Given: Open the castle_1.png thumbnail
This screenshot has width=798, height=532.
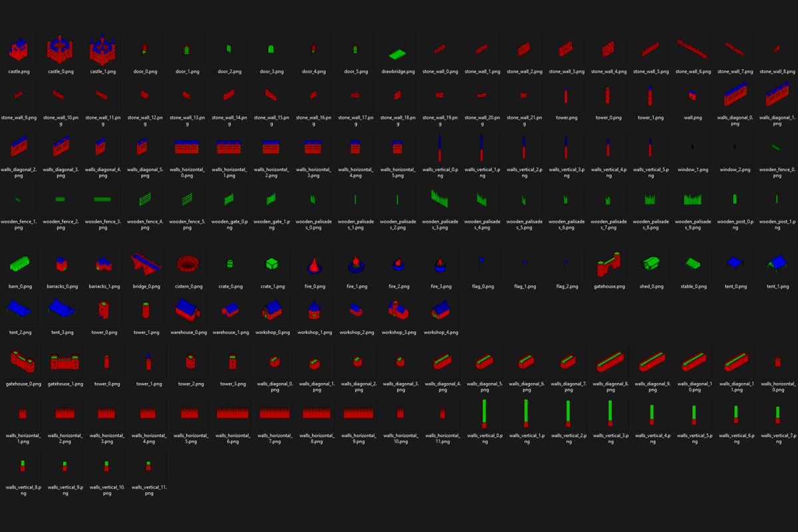Looking at the screenshot, I should tap(103, 49).
